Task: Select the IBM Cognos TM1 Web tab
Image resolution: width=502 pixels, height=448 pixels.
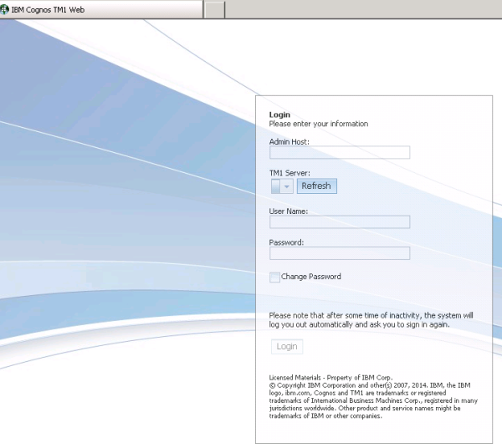Action: pyautogui.click(x=101, y=9)
